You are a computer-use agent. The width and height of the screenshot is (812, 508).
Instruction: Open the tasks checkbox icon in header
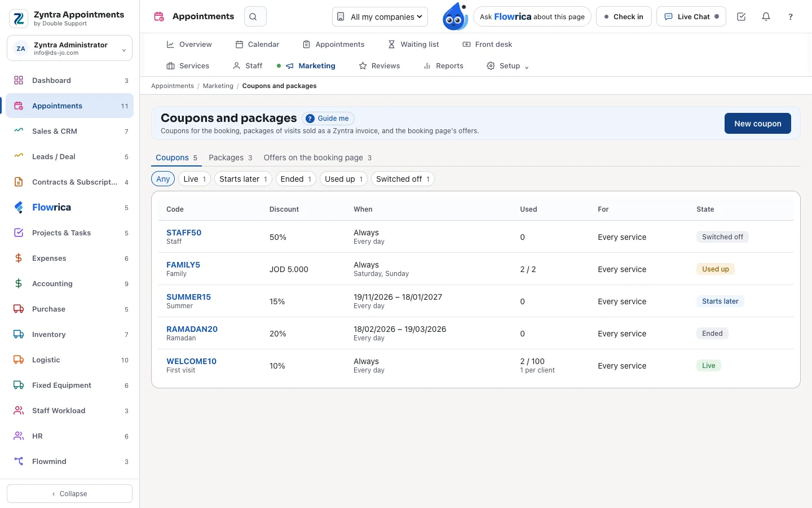tap(742, 17)
